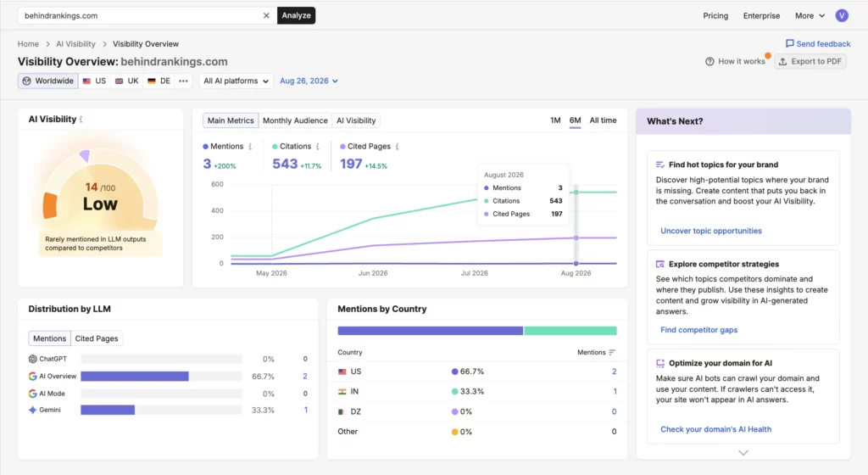Click Find competitor gaps link
Viewport: 868px width, 475px height.
(698, 330)
